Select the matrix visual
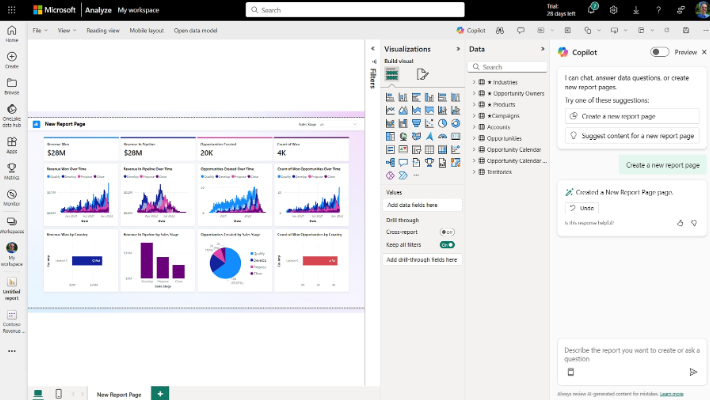Screen dimensions: 710x400 point(442,149)
